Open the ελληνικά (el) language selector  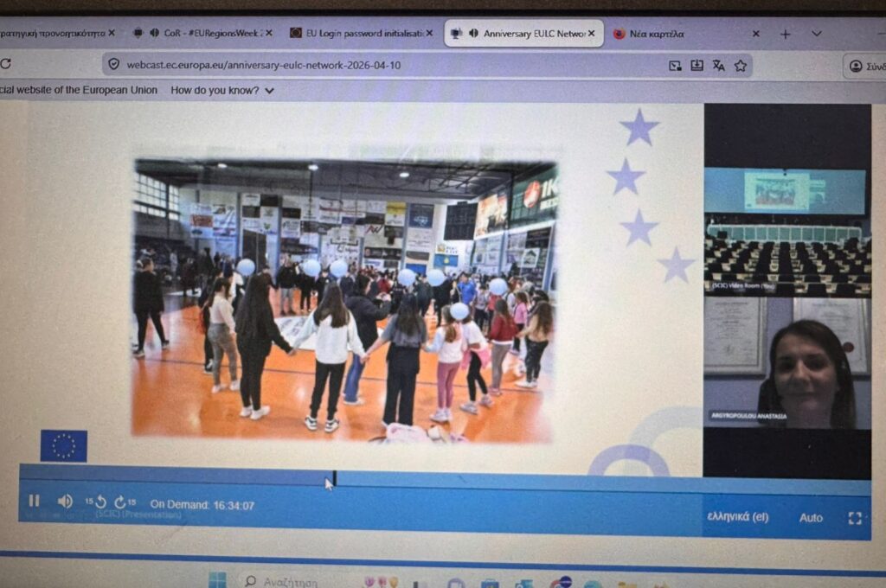(x=737, y=517)
